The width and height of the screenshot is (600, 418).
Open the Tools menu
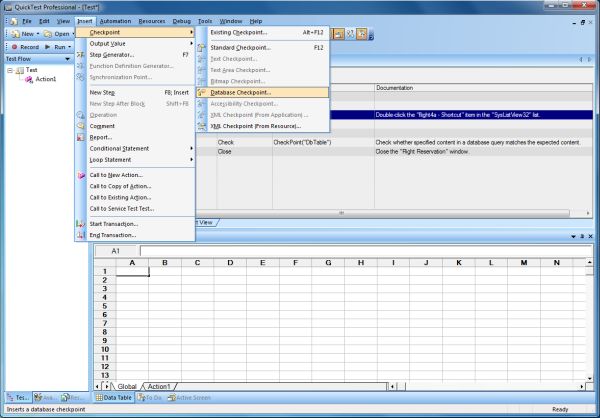[205, 21]
